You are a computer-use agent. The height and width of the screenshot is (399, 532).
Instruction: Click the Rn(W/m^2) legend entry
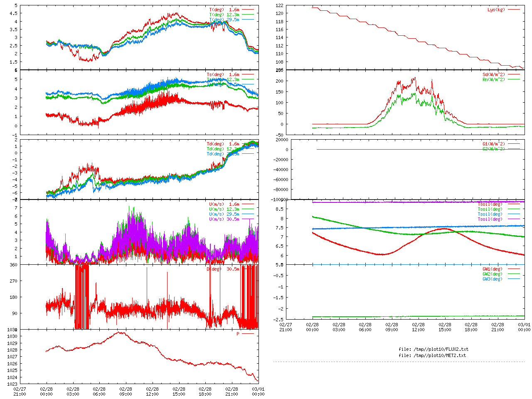494,80
